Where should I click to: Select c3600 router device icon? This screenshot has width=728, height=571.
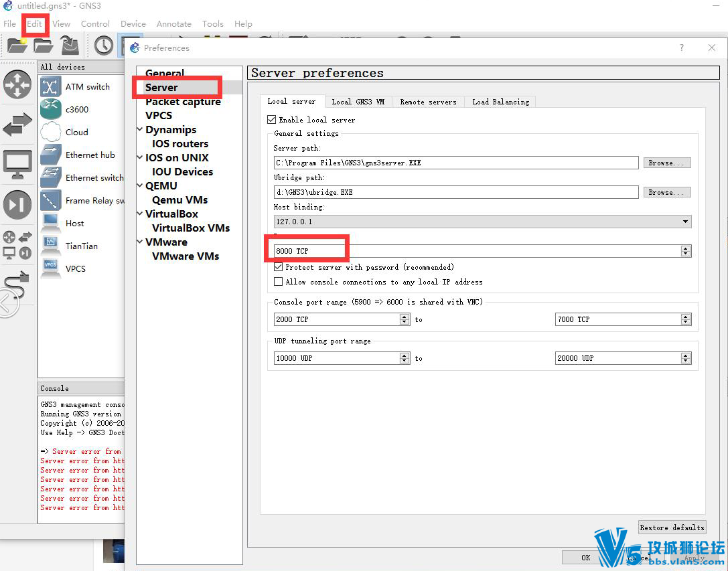point(51,109)
